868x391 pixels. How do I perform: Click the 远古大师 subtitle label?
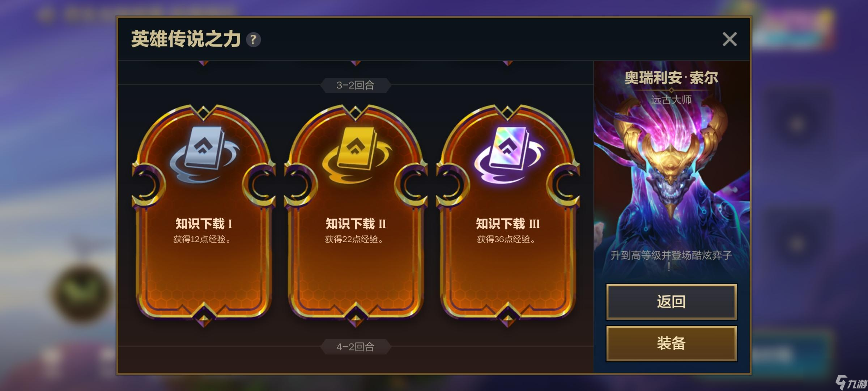click(x=671, y=100)
